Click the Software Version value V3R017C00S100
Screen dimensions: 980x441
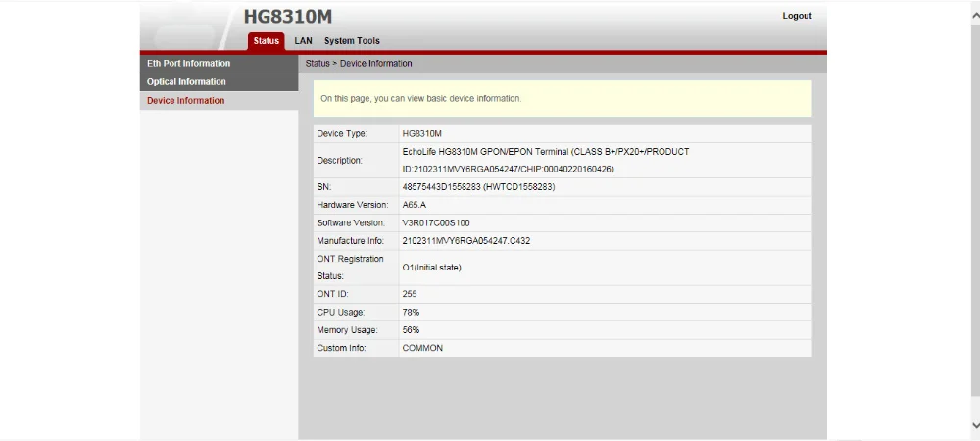click(x=436, y=223)
